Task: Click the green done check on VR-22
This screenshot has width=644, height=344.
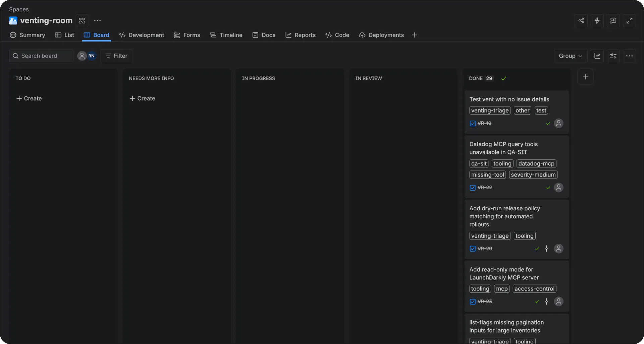Action: pos(548,188)
